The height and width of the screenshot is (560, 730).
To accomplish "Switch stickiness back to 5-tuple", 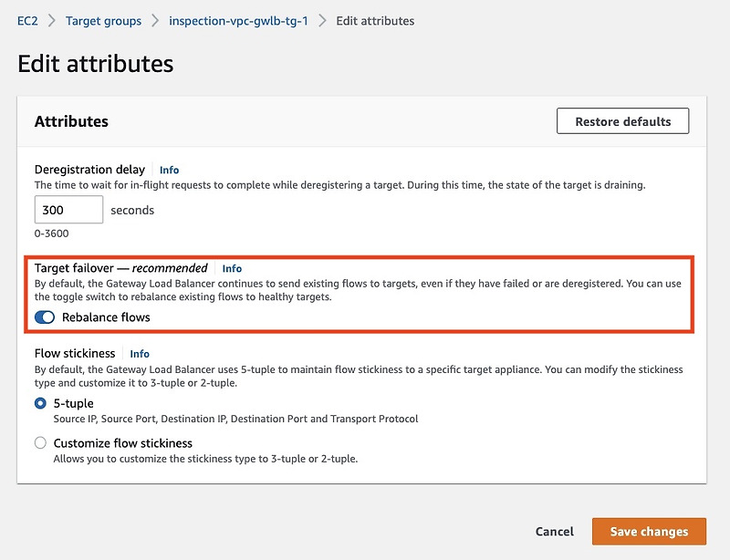I will (x=38, y=403).
